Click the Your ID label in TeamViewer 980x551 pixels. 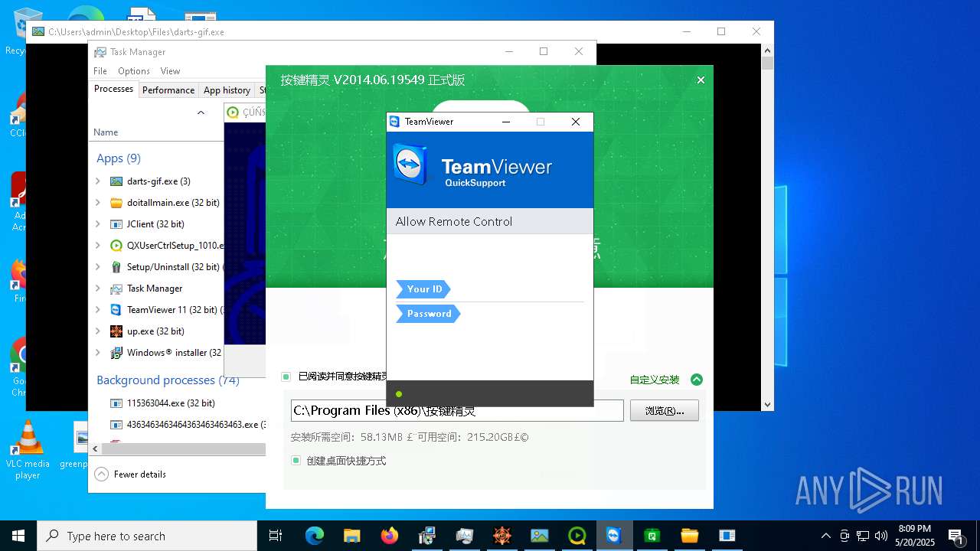[x=423, y=289]
